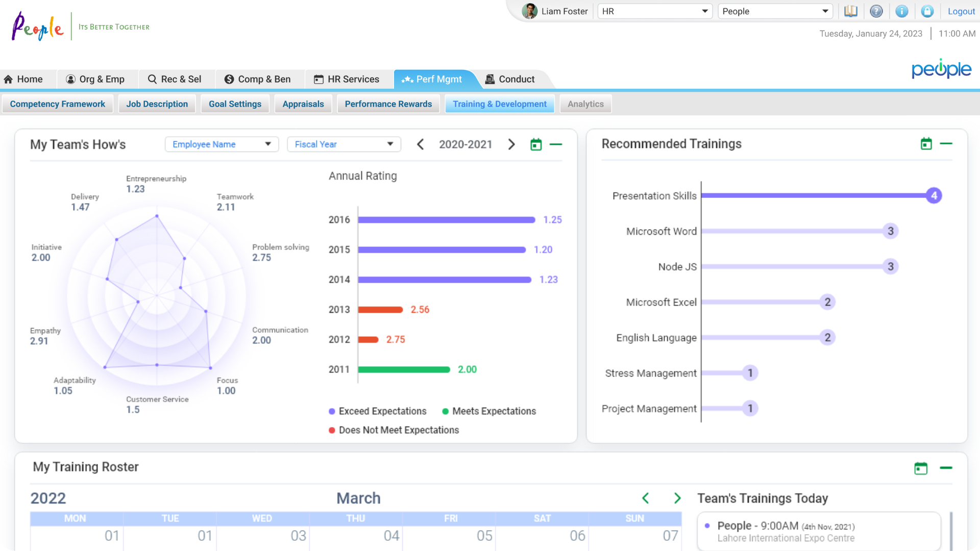Image resolution: width=980 pixels, height=551 pixels.
Task: Collapse the Recommended Trainings panel
Action: 946,144
